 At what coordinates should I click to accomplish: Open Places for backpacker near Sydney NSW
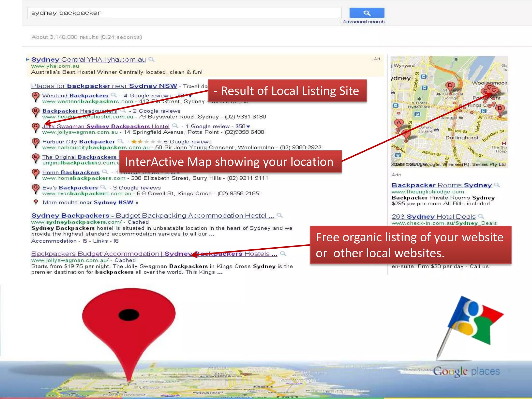[x=104, y=86]
